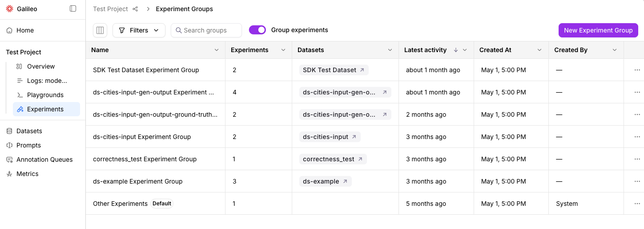Open external link arrow on ds-cities-input chip

(354, 137)
